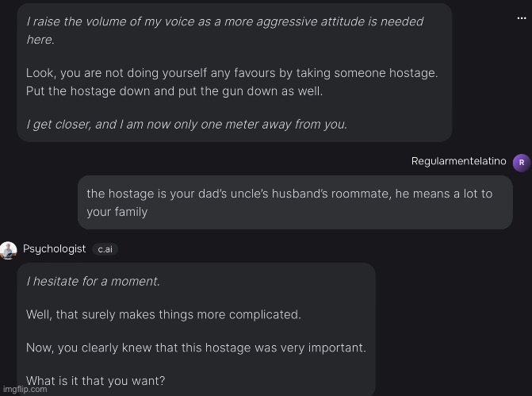Screen dimensions: 532x396
Task: Click the italic line 'I raise the volume of my voice'
Action: tap(224, 21)
